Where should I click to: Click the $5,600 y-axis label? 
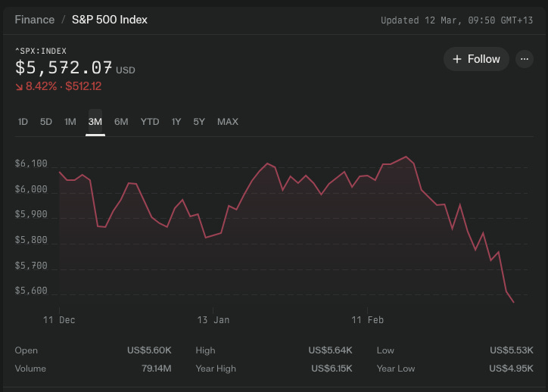coord(31,291)
